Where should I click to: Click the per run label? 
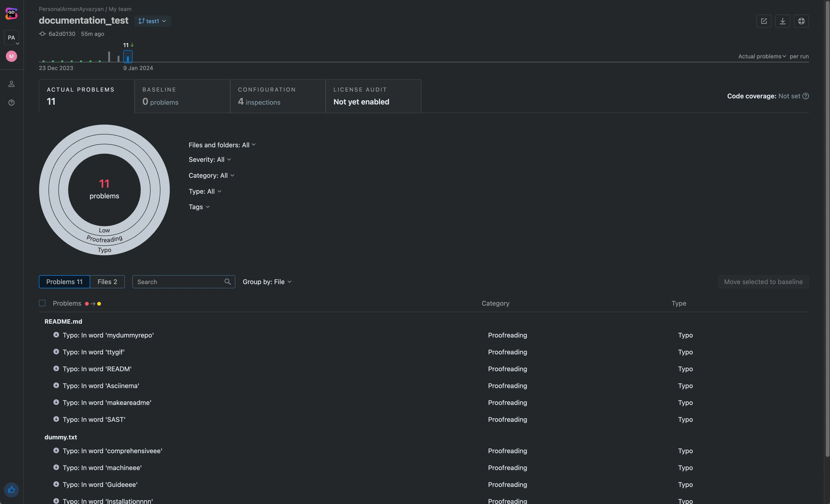pyautogui.click(x=799, y=56)
